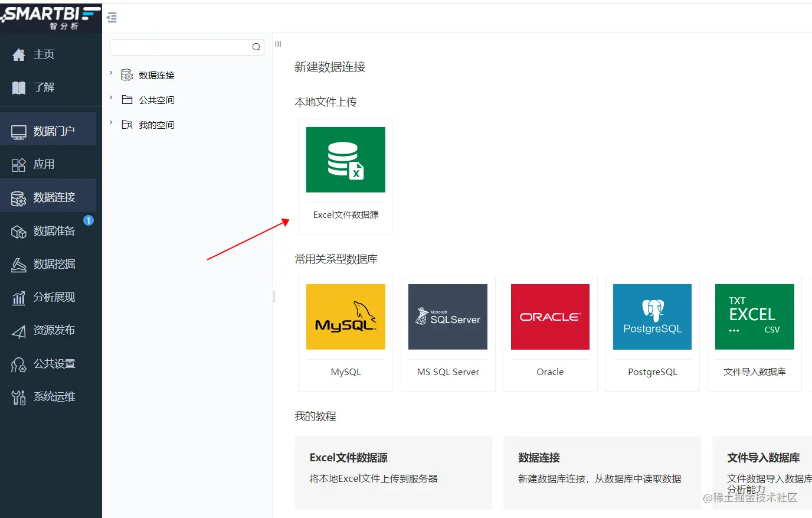Screen dimensions: 812x518
Task: Open 系统运维 from the sidebar
Action: [51, 396]
